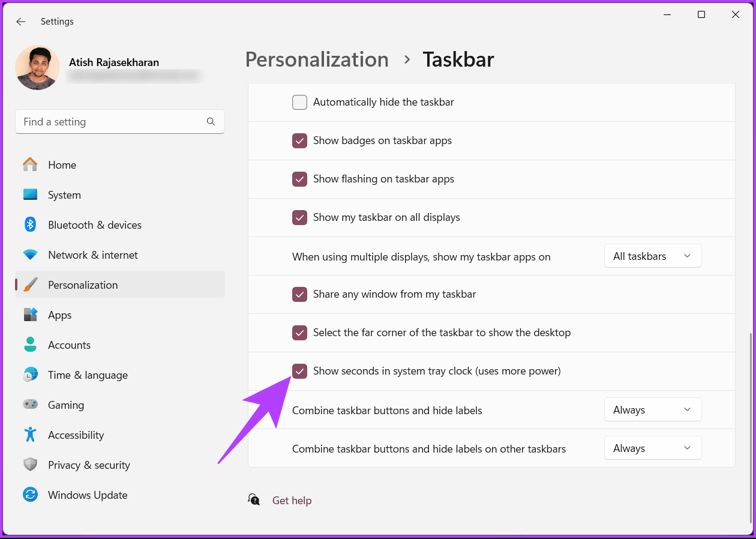This screenshot has width=756, height=539.
Task: Click the search magnifier icon
Action: (211, 121)
